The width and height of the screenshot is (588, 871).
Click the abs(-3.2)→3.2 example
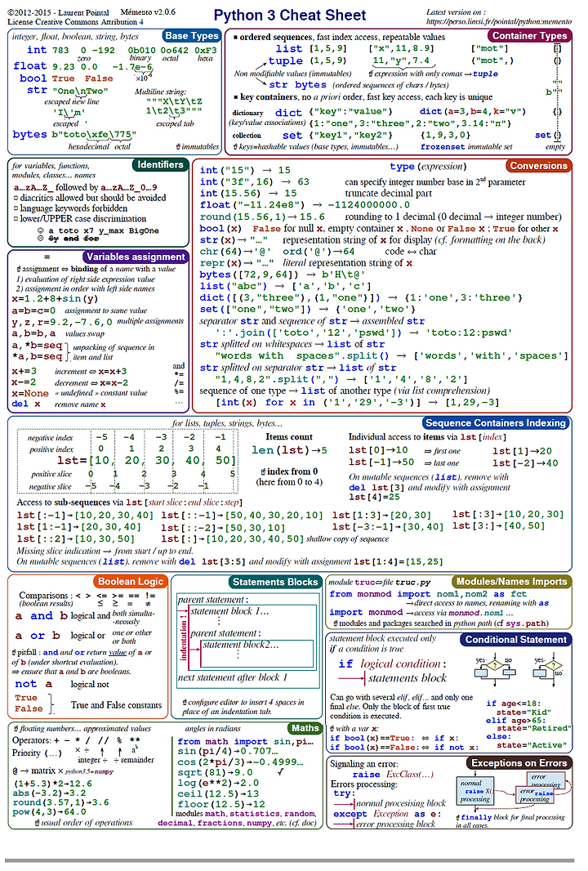pyautogui.click(x=50, y=793)
